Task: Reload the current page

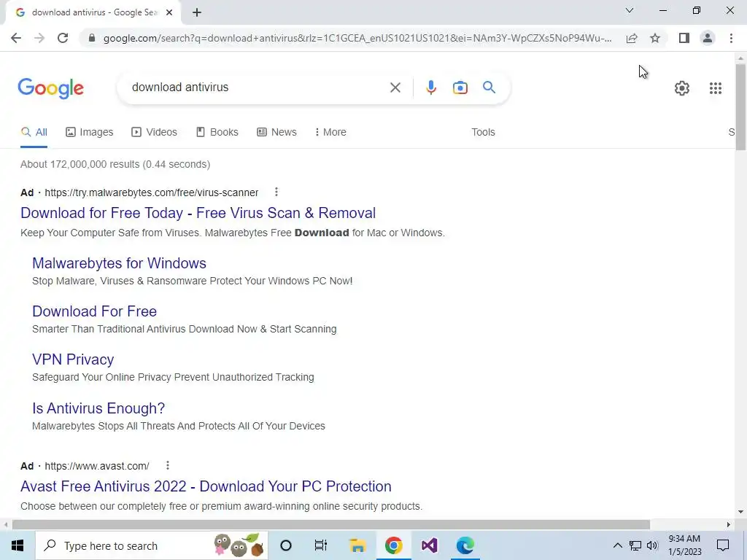Action: pos(63,38)
